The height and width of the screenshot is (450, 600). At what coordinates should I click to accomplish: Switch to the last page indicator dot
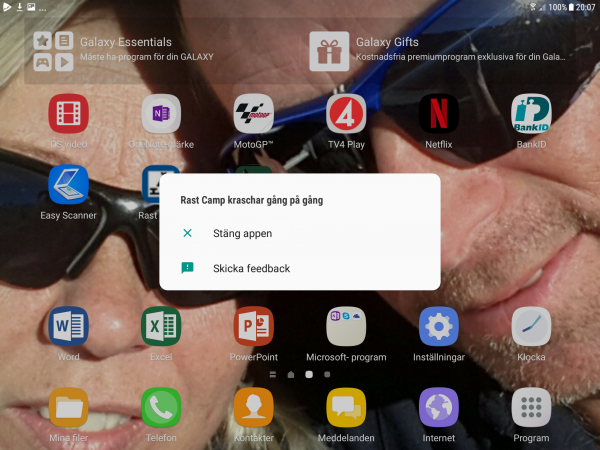point(327,374)
